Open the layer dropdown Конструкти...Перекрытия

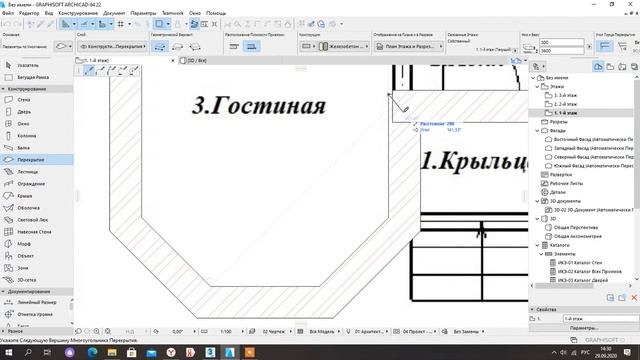(113, 47)
